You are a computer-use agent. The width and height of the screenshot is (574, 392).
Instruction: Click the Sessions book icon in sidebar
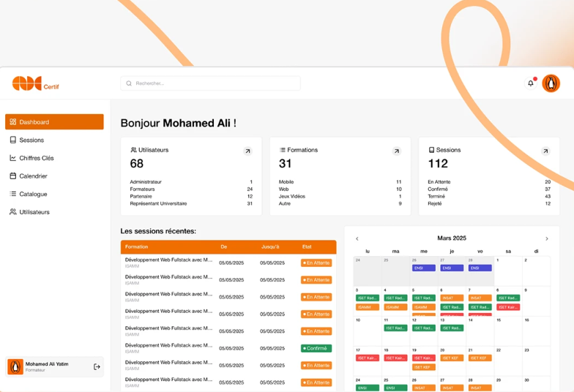[x=13, y=140]
